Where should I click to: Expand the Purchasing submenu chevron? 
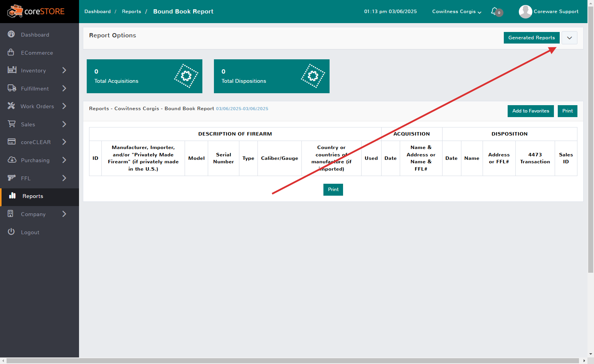pyautogui.click(x=64, y=160)
